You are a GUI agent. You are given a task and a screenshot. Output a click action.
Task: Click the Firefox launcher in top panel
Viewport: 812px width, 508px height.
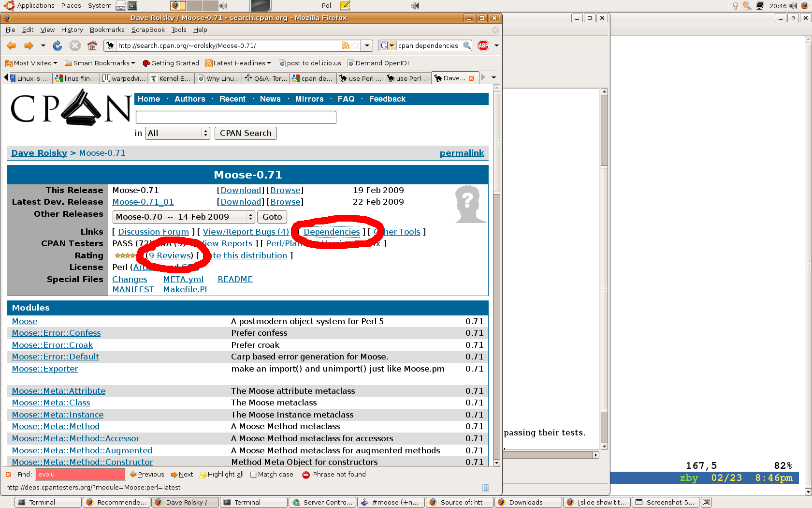pyautogui.click(x=176, y=6)
